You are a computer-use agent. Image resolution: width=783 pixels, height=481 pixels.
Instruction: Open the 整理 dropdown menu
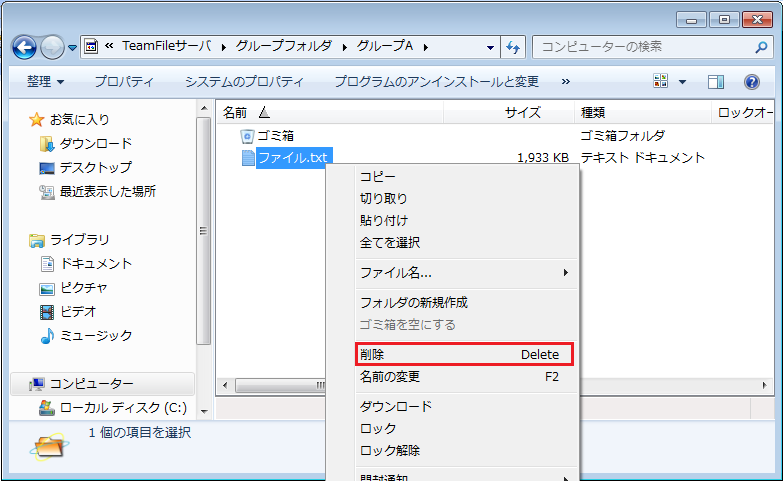[x=45, y=82]
